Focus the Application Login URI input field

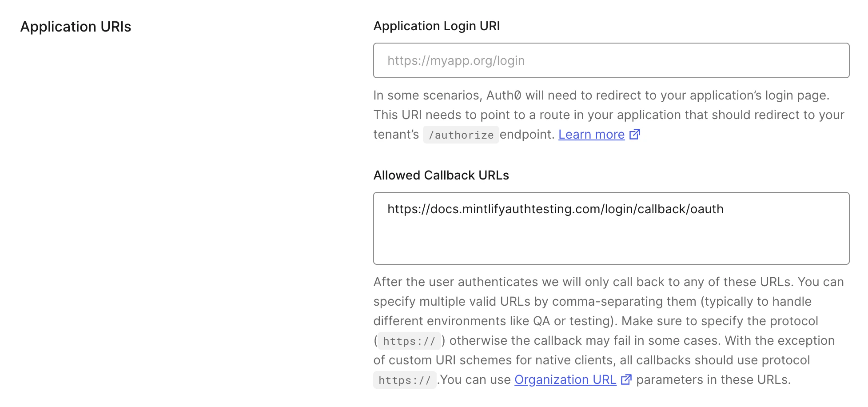[611, 60]
